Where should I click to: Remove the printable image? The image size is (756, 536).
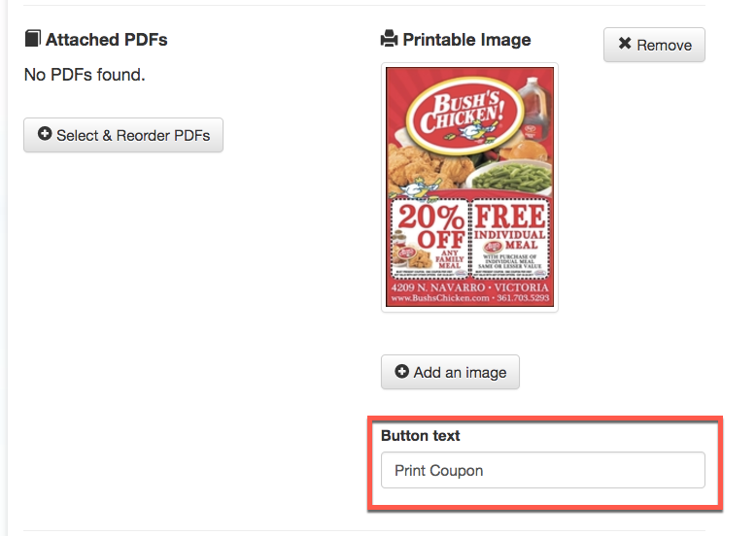point(654,45)
